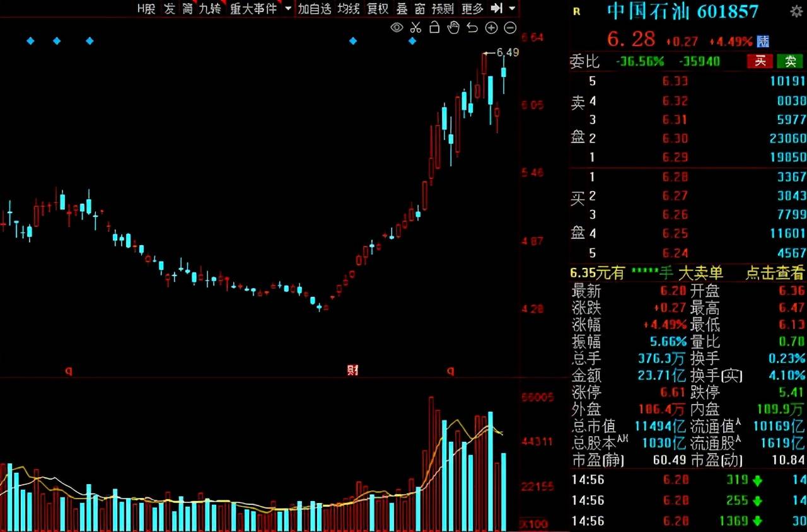Select the 简 toolbar item
The width and height of the screenshot is (807, 532).
point(188,8)
